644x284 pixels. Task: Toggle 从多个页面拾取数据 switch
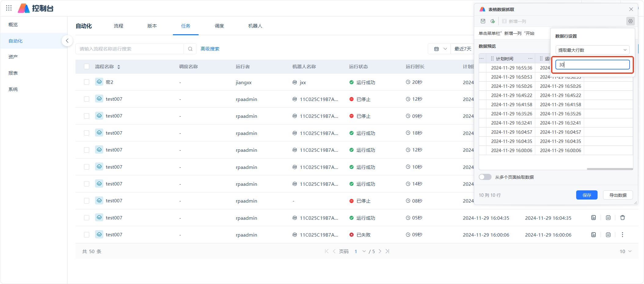[485, 177]
